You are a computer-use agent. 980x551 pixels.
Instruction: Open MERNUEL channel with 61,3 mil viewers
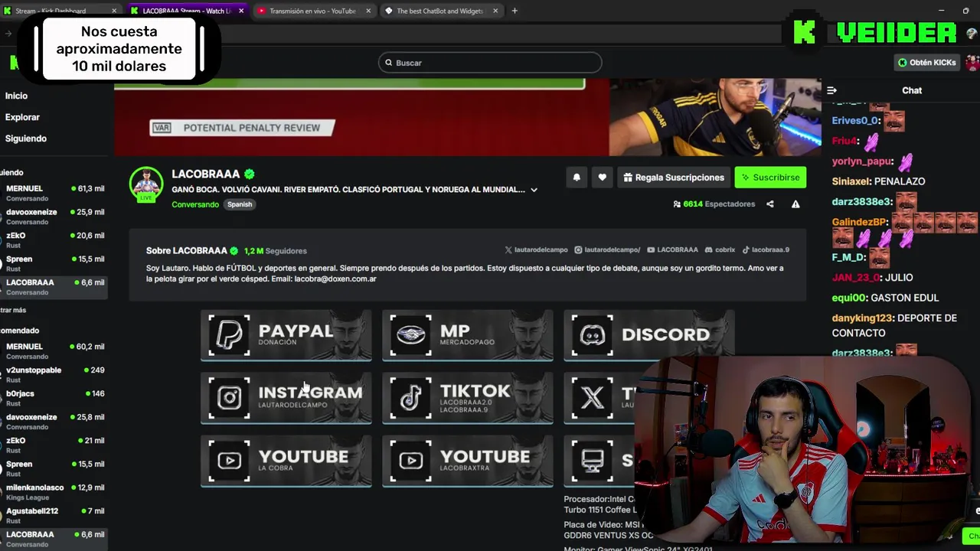tap(54, 193)
